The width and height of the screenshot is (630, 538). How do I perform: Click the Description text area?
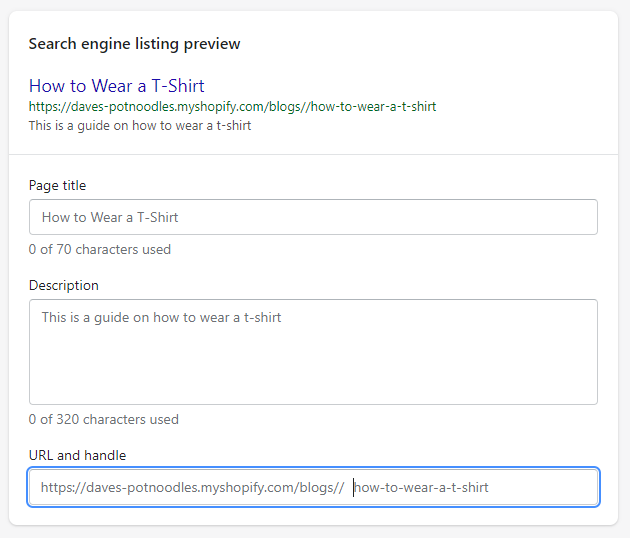(x=313, y=352)
